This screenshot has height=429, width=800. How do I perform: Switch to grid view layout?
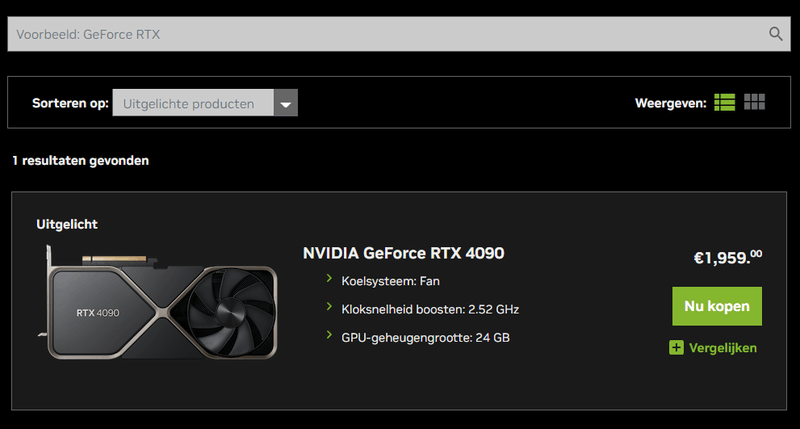coord(755,102)
